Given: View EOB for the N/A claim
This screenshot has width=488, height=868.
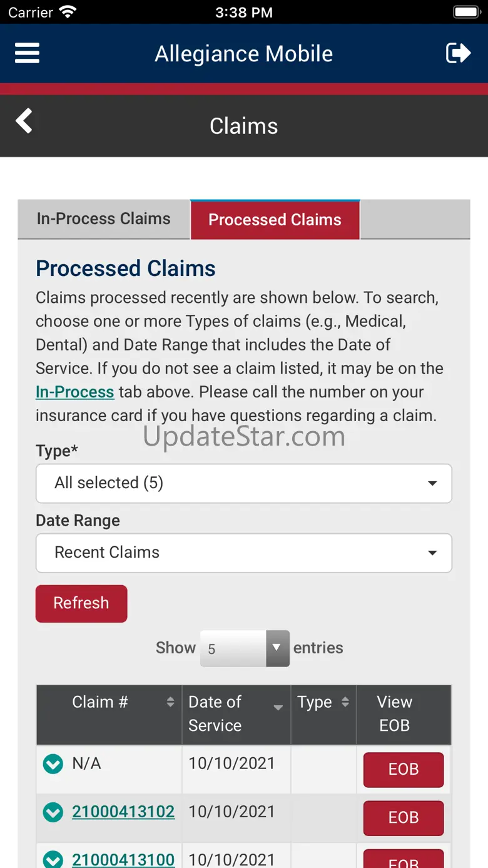Looking at the screenshot, I should 403,769.
